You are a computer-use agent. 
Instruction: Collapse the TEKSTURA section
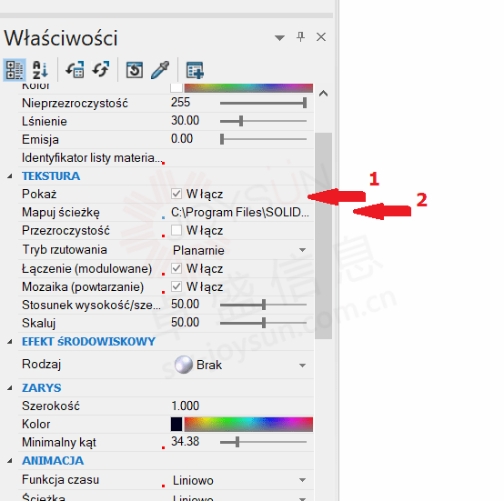point(10,176)
